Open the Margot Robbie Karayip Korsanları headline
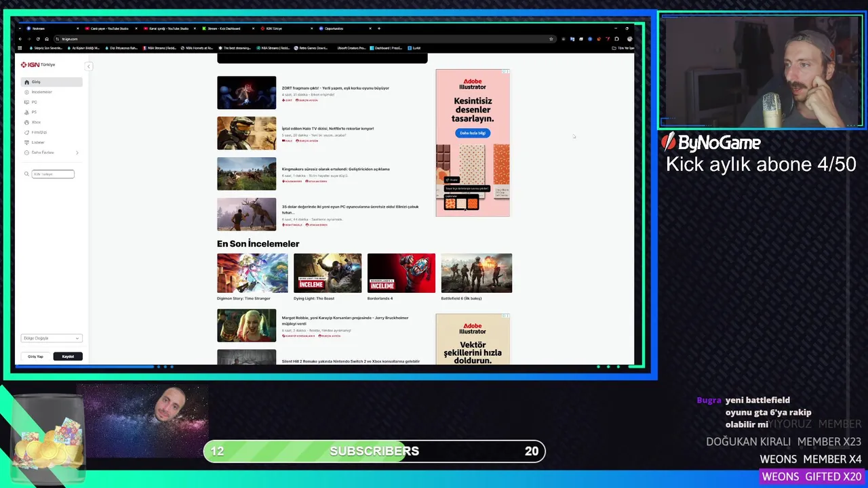 click(x=345, y=321)
